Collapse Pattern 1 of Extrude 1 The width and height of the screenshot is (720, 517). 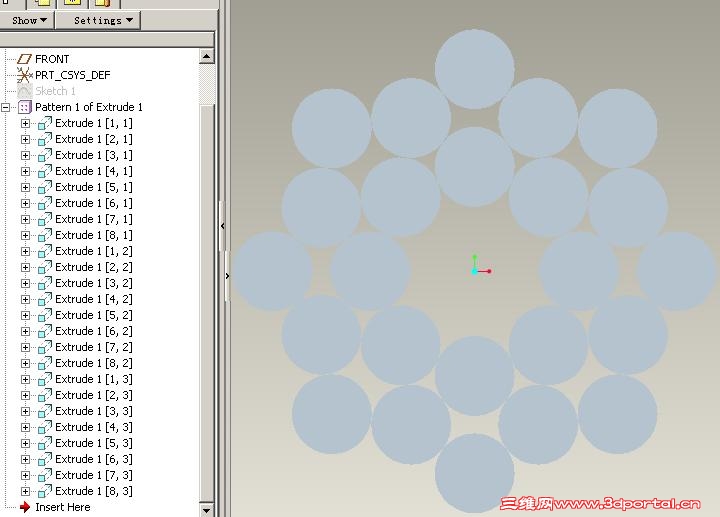click(x=6, y=107)
